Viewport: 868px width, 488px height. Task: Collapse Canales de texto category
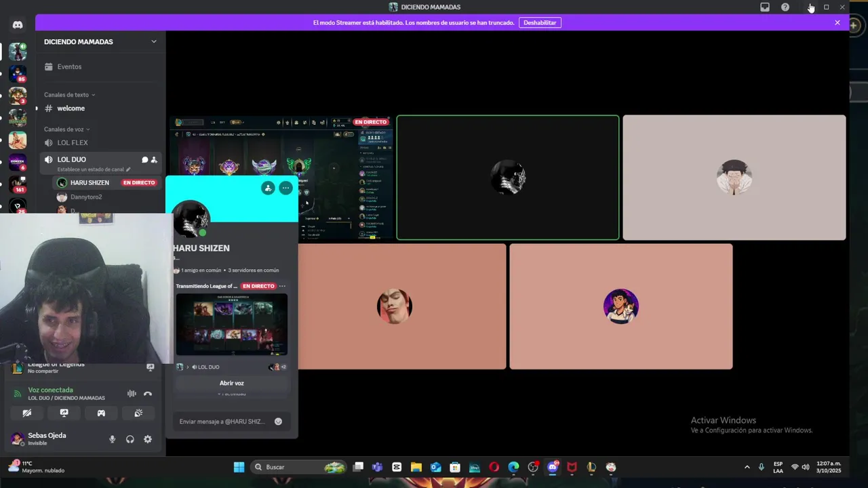[70, 95]
